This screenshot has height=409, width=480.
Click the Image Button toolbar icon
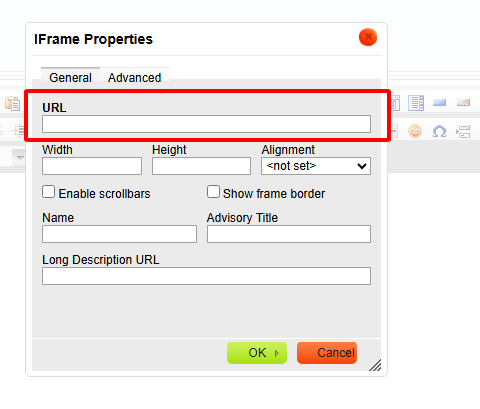coord(463,103)
